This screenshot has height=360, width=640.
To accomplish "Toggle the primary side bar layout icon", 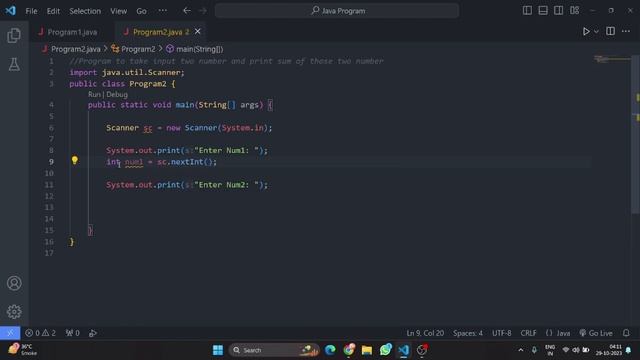I will pos(527,11).
